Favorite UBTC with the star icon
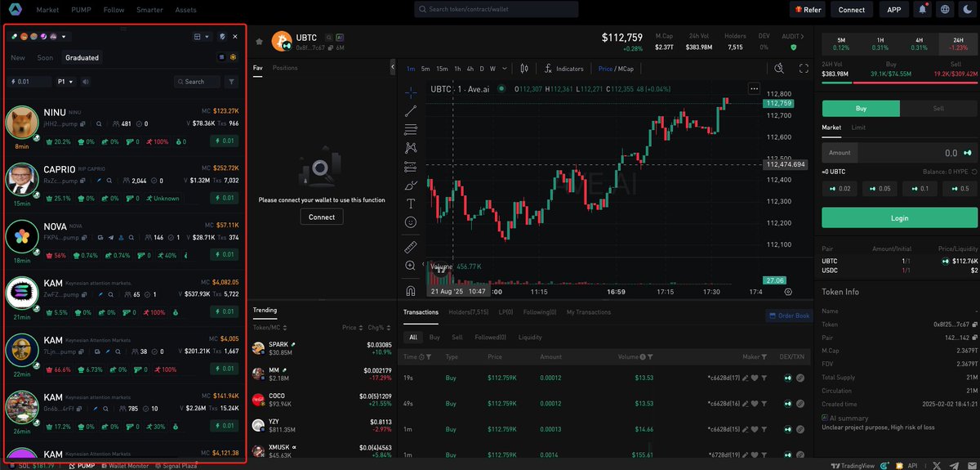 [260, 41]
